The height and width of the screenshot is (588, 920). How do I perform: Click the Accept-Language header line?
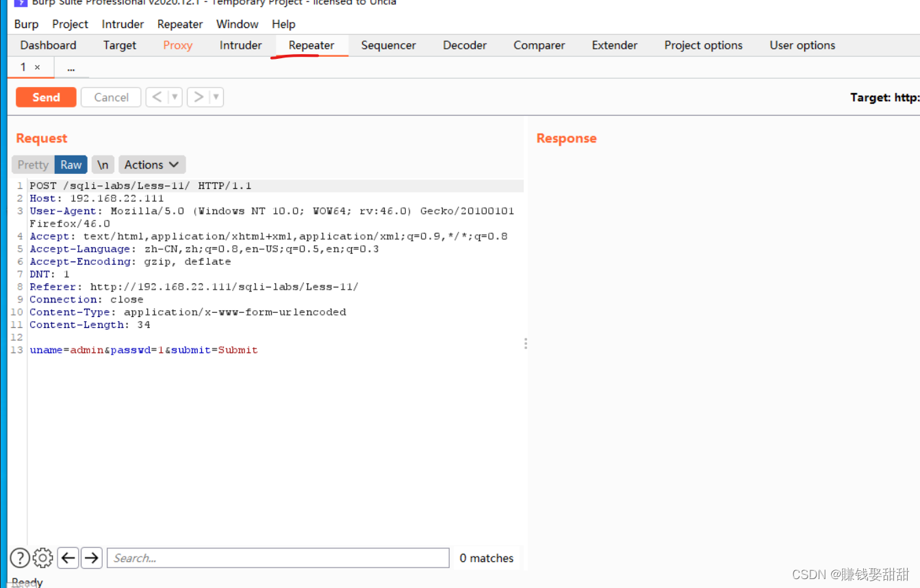(x=204, y=249)
